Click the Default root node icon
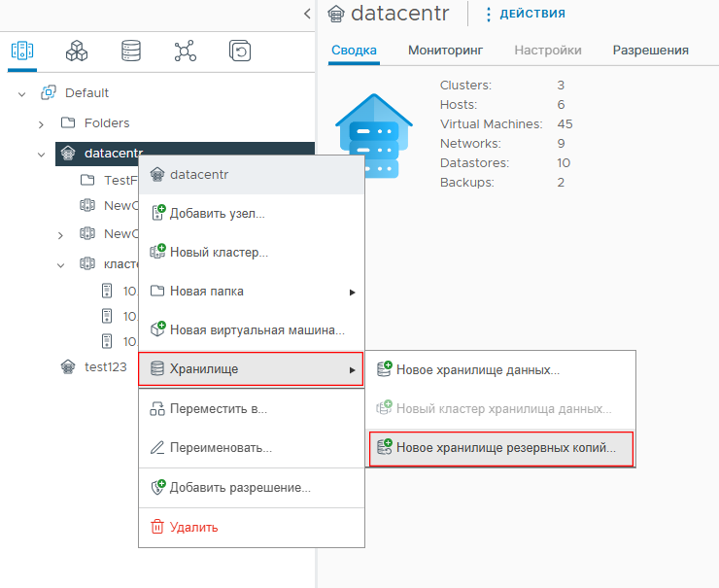719x588 pixels. click(x=49, y=92)
